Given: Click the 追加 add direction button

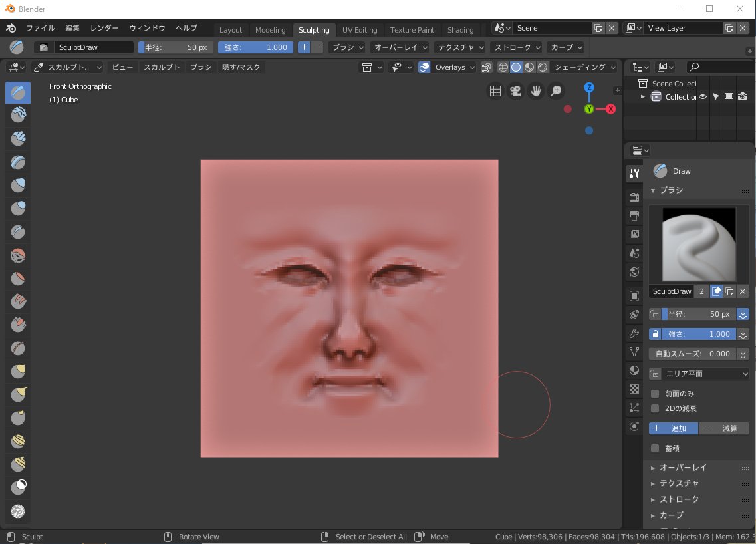Looking at the screenshot, I should pos(673,428).
